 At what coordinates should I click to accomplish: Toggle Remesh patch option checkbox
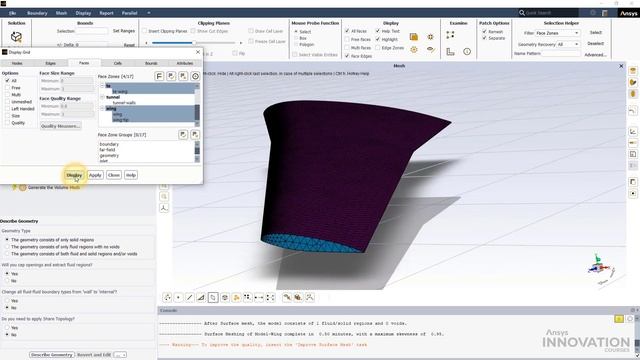click(484, 31)
